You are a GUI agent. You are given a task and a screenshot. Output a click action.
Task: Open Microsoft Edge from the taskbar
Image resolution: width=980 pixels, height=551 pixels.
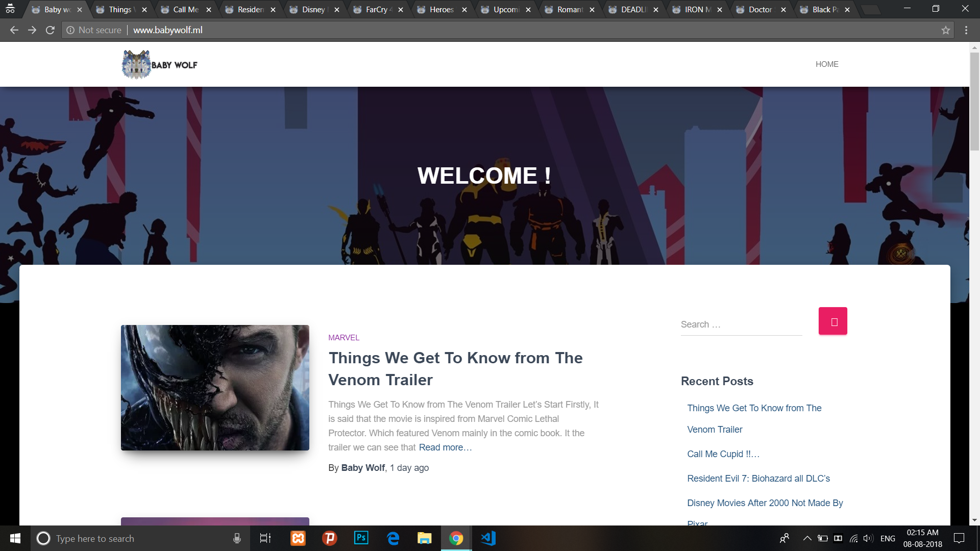click(x=393, y=538)
